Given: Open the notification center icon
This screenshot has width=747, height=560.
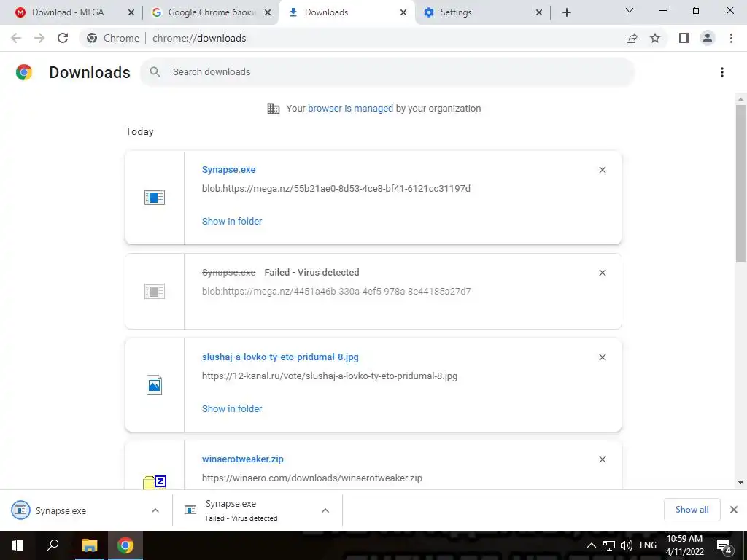Looking at the screenshot, I should click(x=724, y=545).
